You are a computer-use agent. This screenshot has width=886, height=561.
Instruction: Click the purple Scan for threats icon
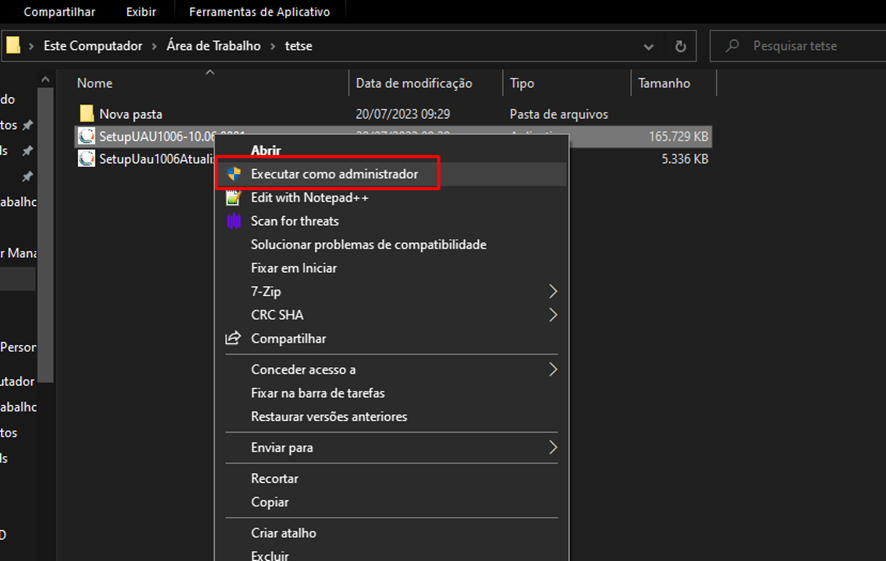[234, 221]
